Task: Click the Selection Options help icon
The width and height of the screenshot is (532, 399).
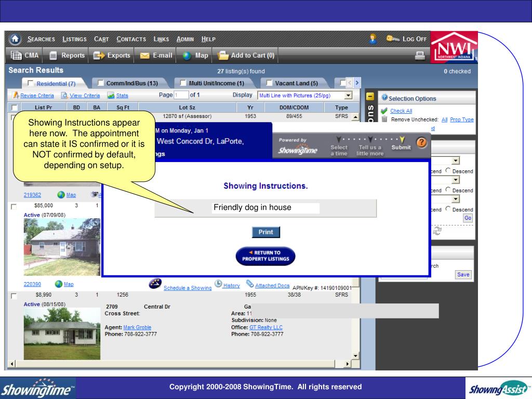Action: click(x=384, y=98)
